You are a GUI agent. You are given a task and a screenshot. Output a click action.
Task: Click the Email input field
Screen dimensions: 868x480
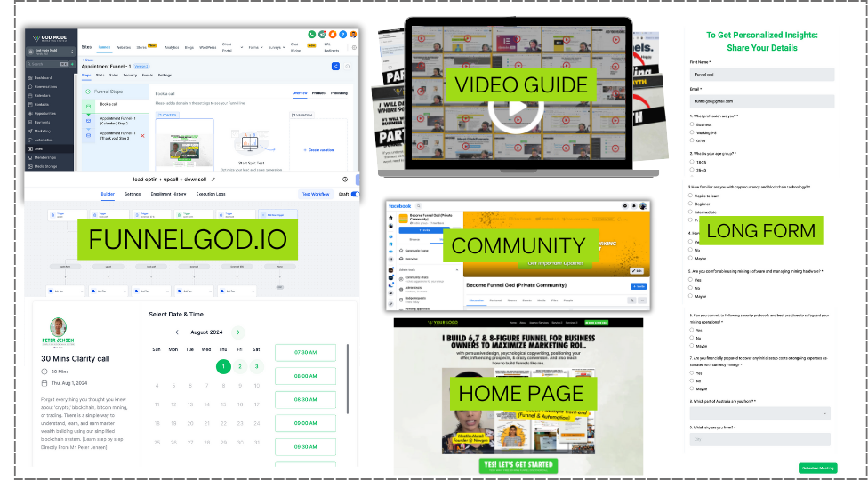(x=761, y=101)
